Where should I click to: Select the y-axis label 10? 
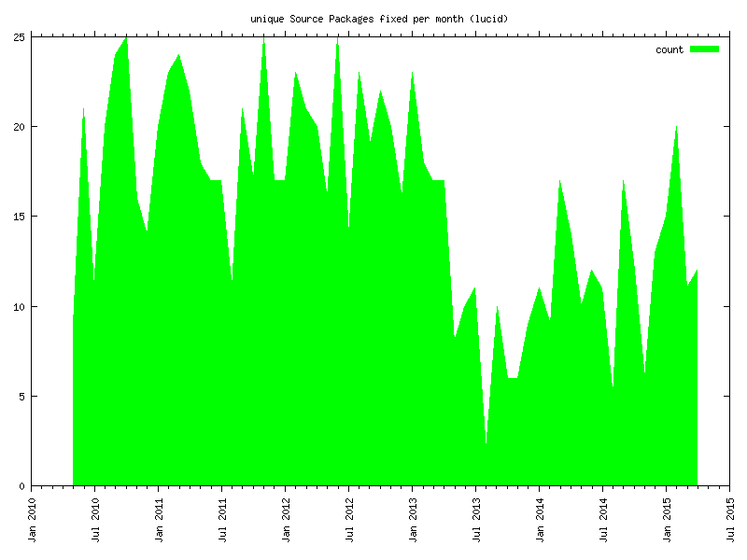(x=19, y=307)
